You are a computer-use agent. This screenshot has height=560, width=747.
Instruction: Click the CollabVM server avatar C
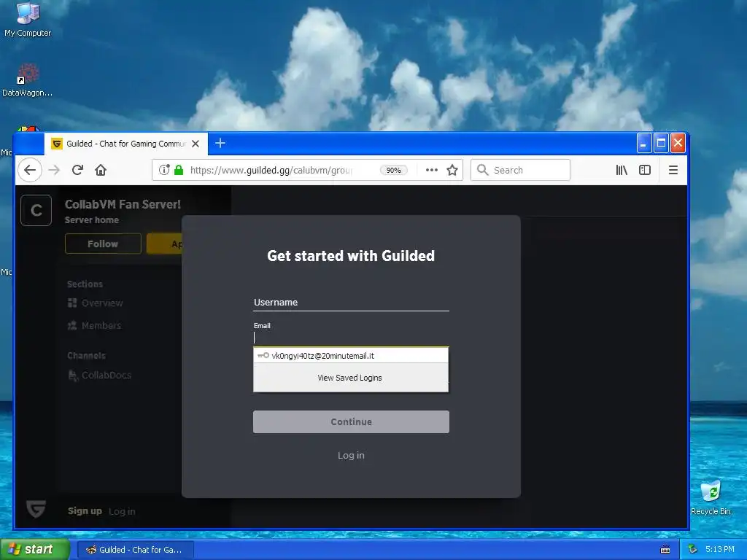click(36, 210)
